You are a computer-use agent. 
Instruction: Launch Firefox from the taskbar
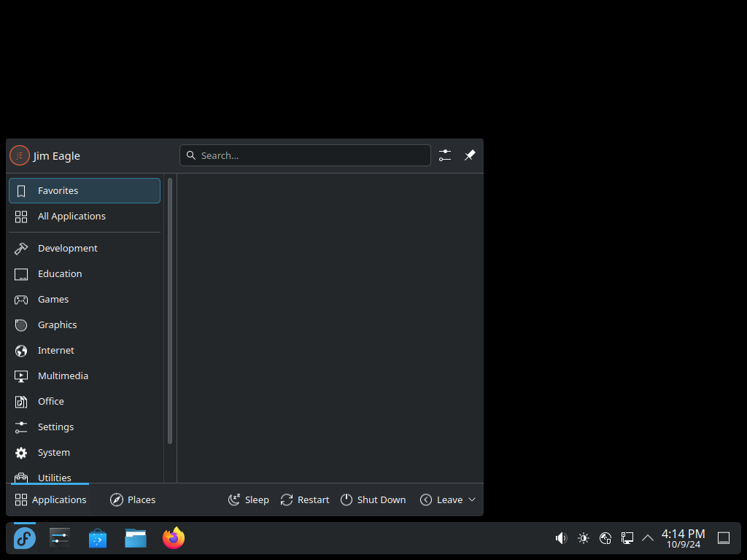174,538
